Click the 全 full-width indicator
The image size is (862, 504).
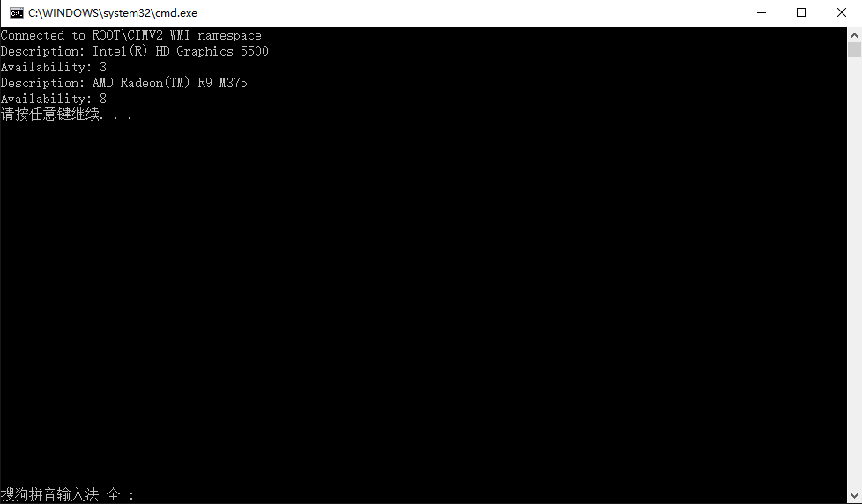[x=113, y=494]
